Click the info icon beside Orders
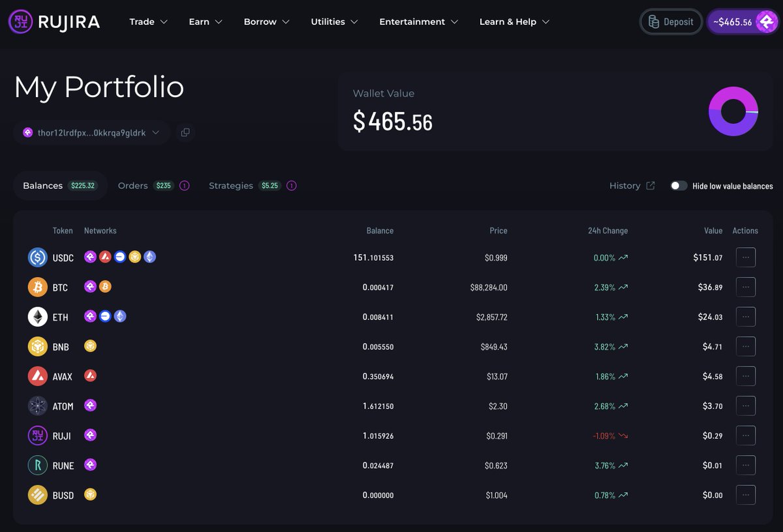Viewport: 783px width, 532px height. pyautogui.click(x=184, y=186)
